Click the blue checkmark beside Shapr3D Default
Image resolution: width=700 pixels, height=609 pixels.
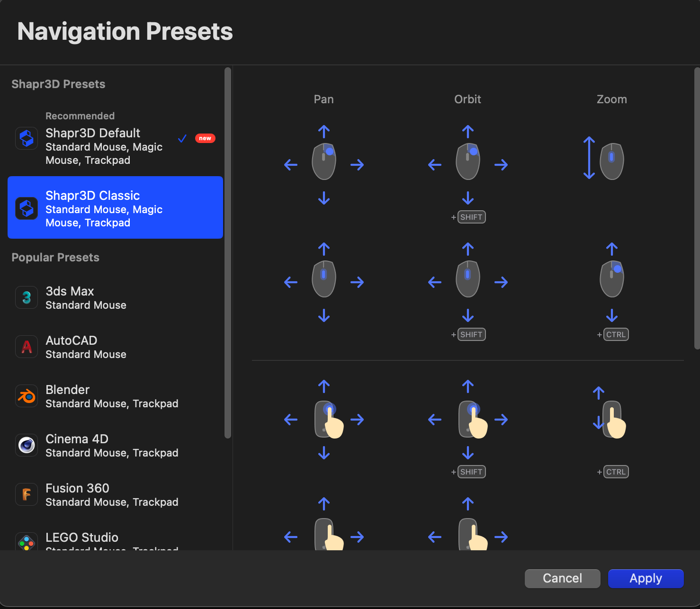(182, 138)
